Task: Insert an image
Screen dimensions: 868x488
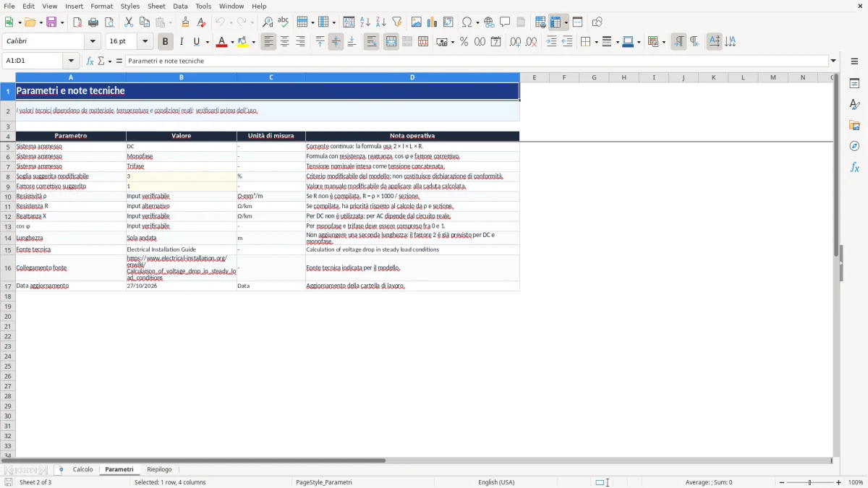Action: tap(417, 22)
